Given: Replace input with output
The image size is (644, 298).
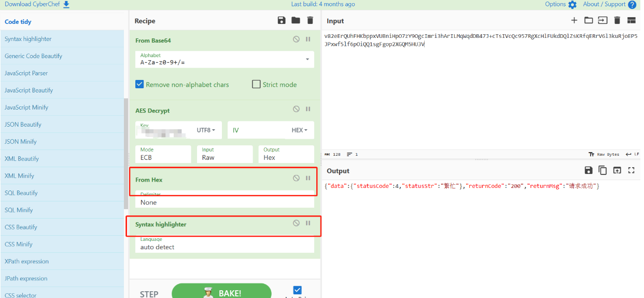Looking at the screenshot, I should click(x=617, y=170).
